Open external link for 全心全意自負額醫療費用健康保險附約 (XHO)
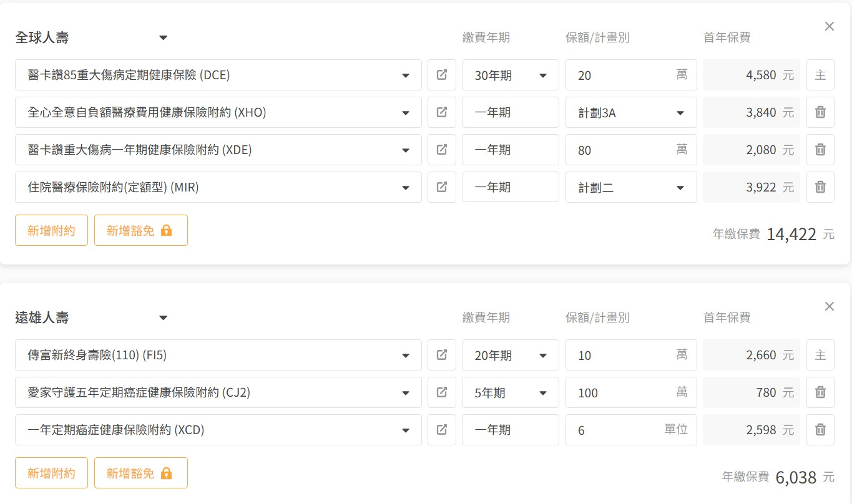 [442, 112]
